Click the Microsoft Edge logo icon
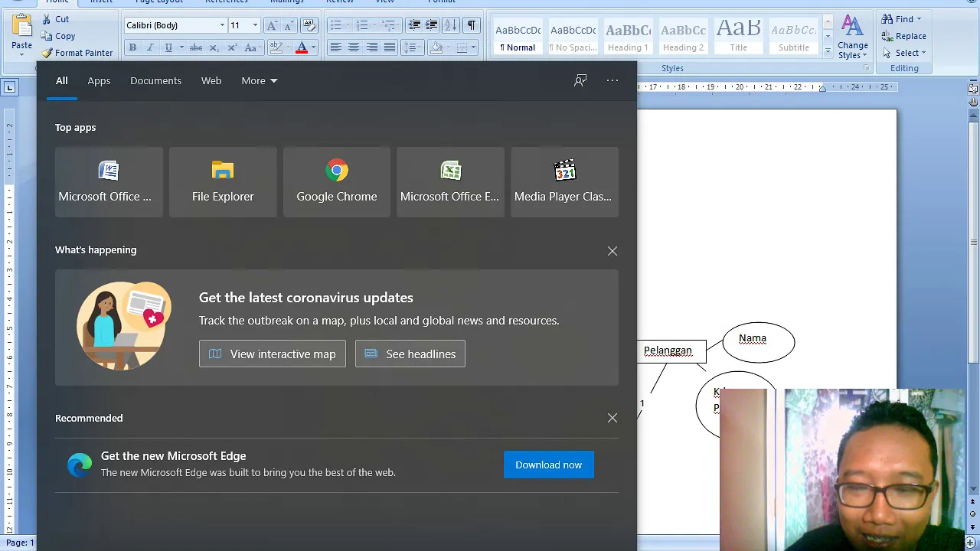980x551 pixels. point(80,465)
